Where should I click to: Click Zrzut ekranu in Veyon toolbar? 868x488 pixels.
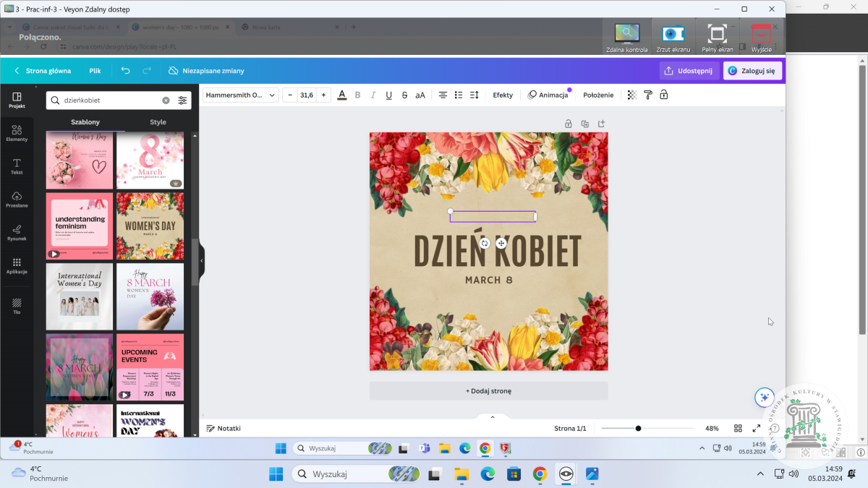click(673, 38)
